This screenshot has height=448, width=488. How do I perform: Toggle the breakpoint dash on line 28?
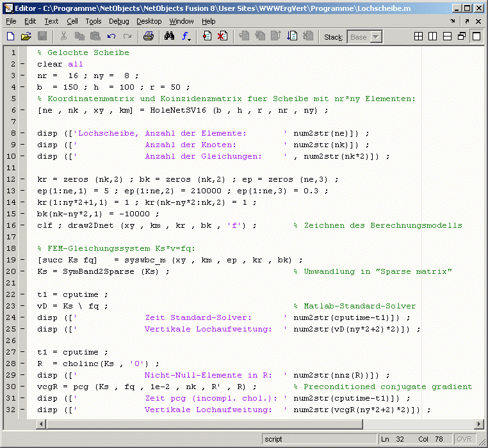click(x=22, y=364)
